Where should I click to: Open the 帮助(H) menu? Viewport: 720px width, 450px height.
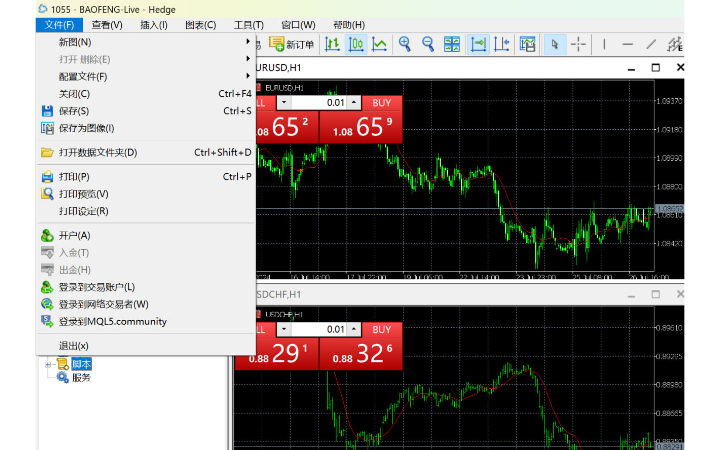coord(349,25)
